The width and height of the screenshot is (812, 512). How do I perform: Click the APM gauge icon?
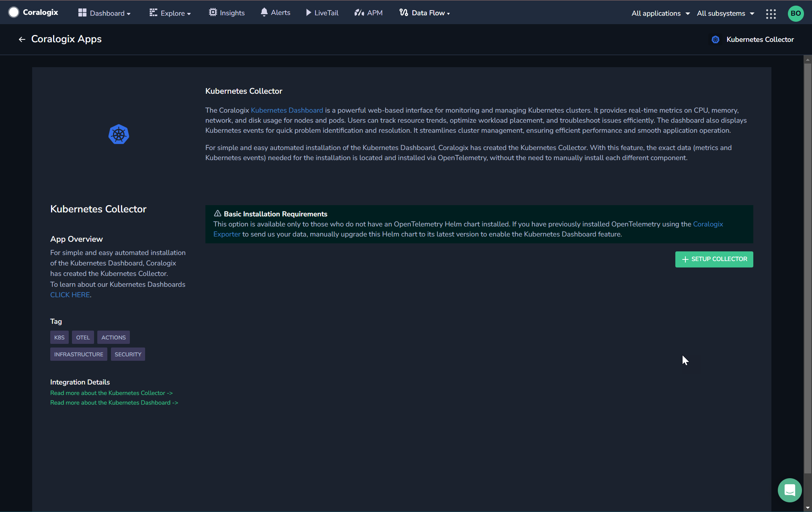[359, 12]
